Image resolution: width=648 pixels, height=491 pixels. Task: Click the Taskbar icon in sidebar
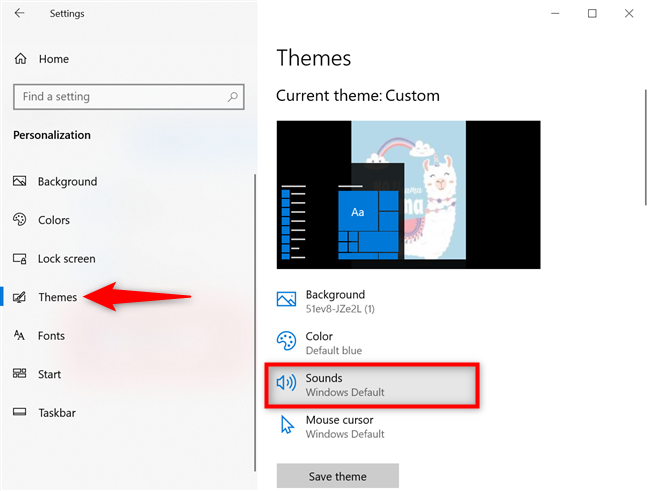point(19,412)
